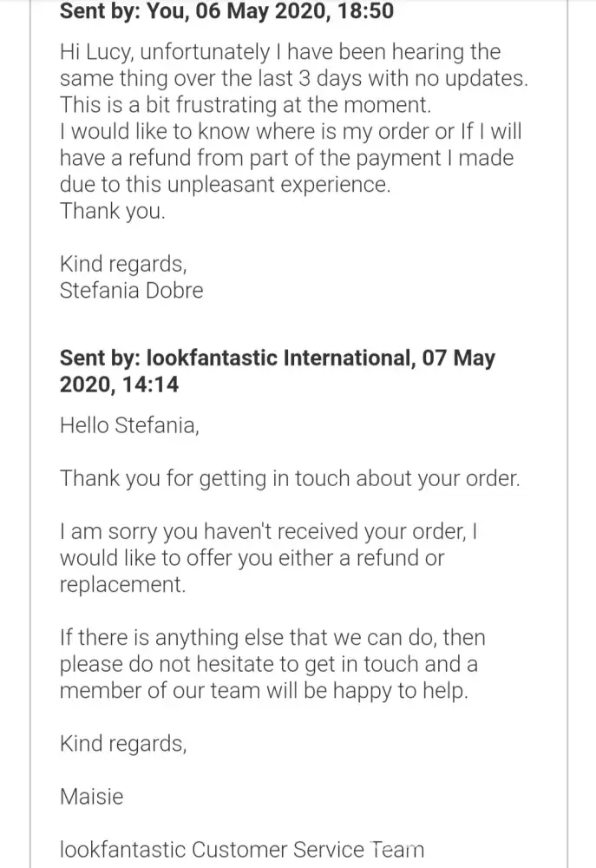Select the "Stefania Dobre" signature
Screen dimensions: 596x868
pyautogui.click(x=131, y=290)
